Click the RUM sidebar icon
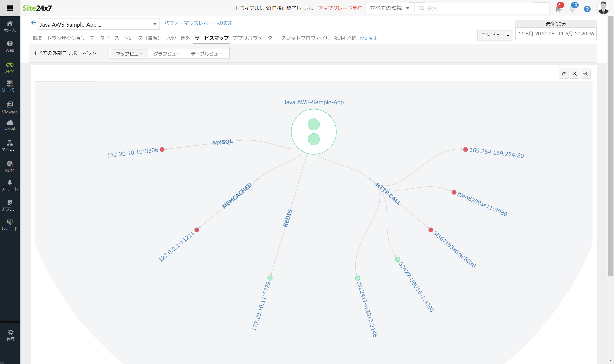The image size is (614, 364). point(9,165)
